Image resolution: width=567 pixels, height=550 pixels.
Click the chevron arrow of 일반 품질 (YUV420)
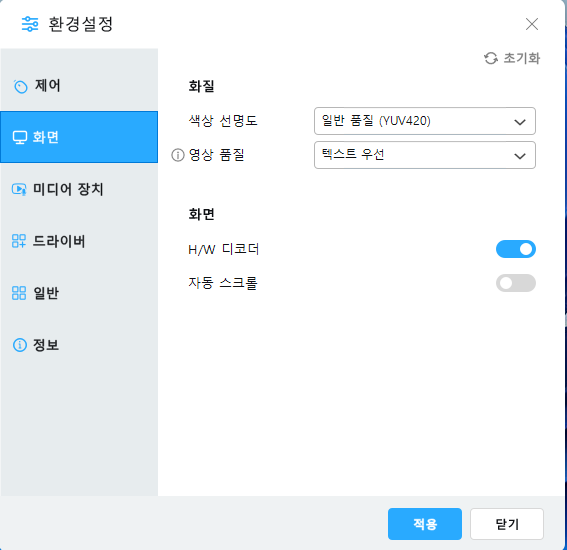tap(520, 122)
